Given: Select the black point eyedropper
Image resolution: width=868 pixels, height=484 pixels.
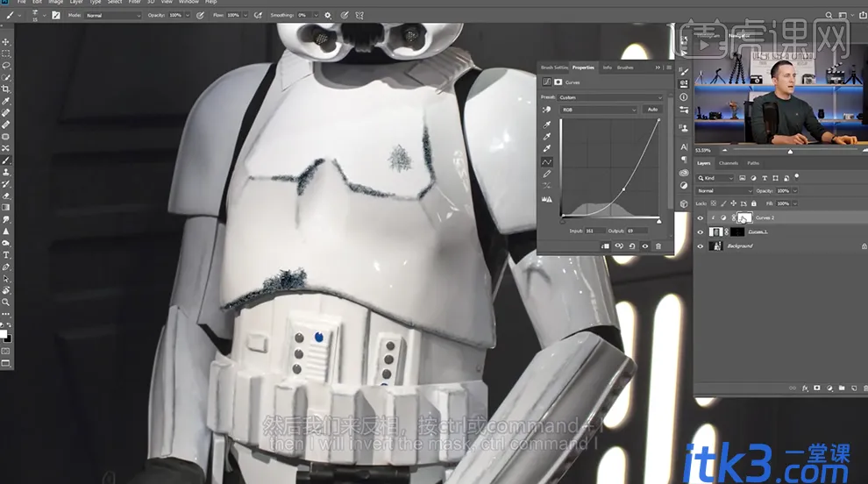Looking at the screenshot, I should pyautogui.click(x=547, y=124).
